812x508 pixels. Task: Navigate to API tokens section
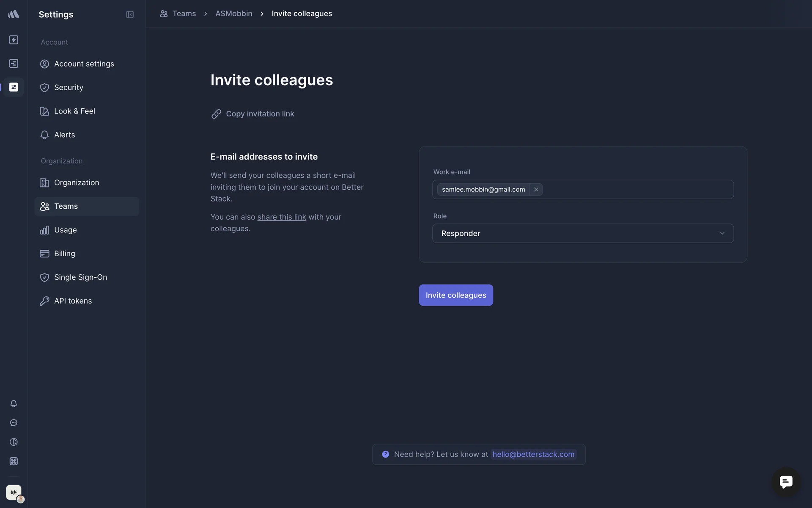pyautogui.click(x=73, y=301)
